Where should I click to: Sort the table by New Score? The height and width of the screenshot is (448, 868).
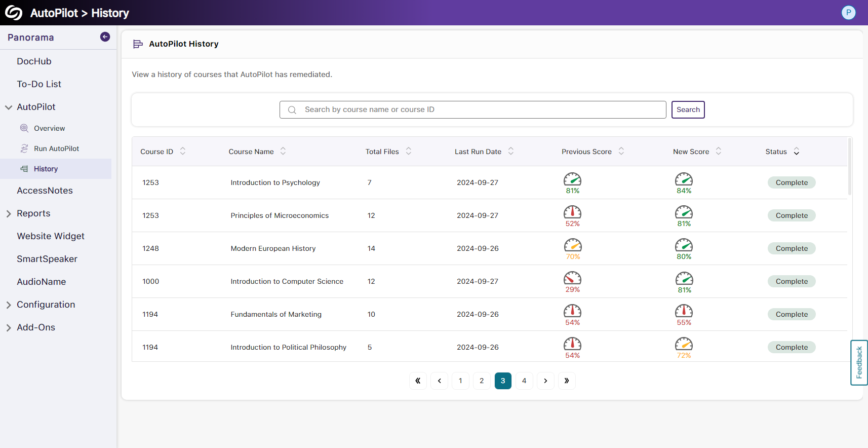(x=718, y=151)
